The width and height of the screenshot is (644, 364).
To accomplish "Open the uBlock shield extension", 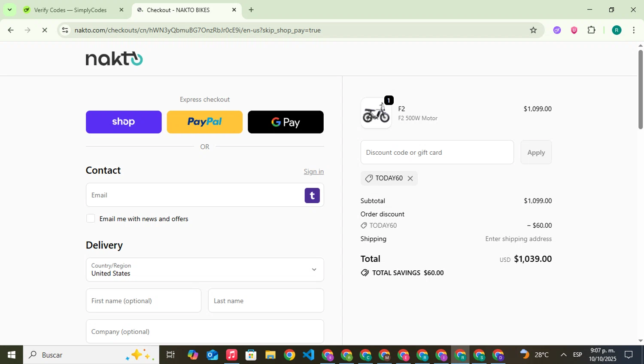I will (x=574, y=30).
